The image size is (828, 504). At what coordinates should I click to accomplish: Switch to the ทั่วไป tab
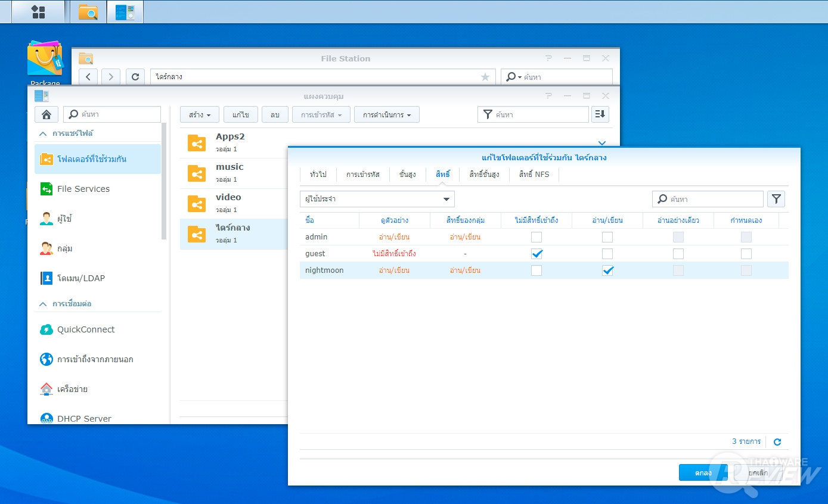pos(318,175)
